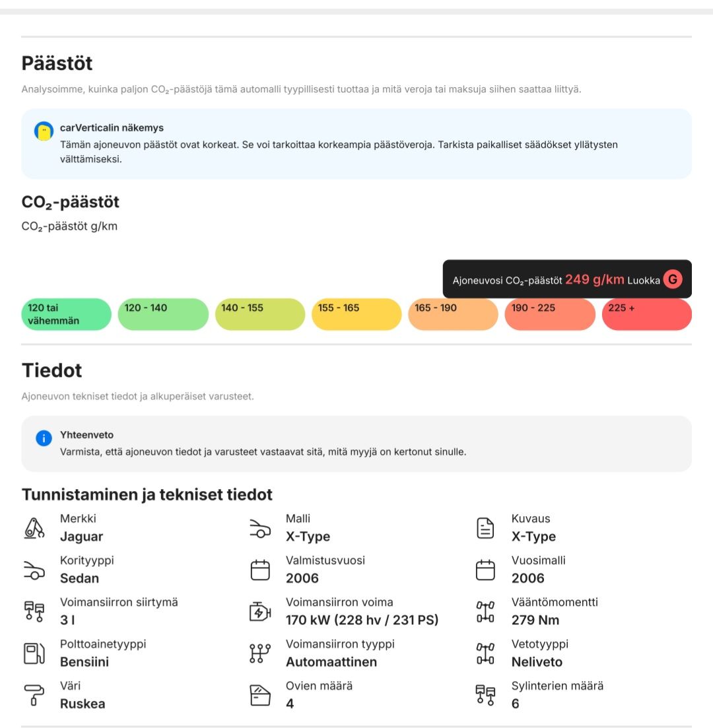
Task: Click the car door icon for Ovien määrä
Action: (x=260, y=695)
